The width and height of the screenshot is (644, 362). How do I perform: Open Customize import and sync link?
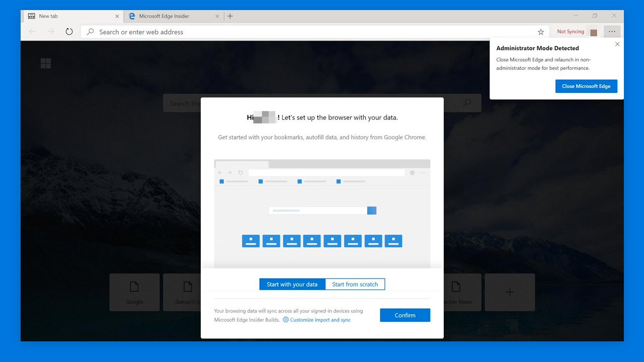tap(320, 320)
